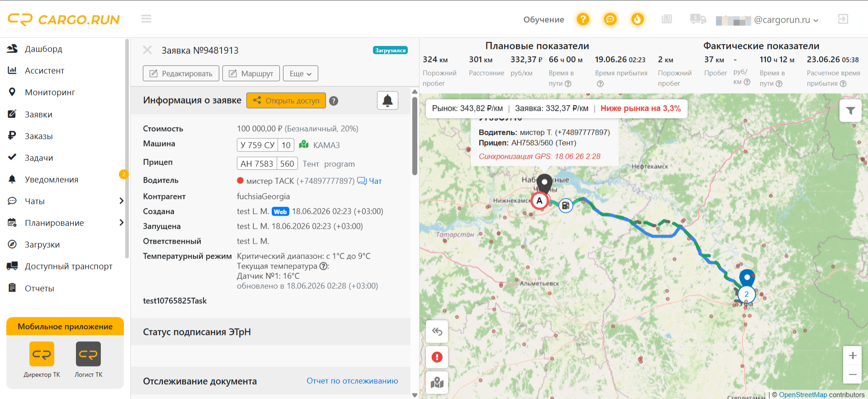The width and height of the screenshot is (868, 399).
Task: Click the Маршрут button
Action: [x=251, y=73]
